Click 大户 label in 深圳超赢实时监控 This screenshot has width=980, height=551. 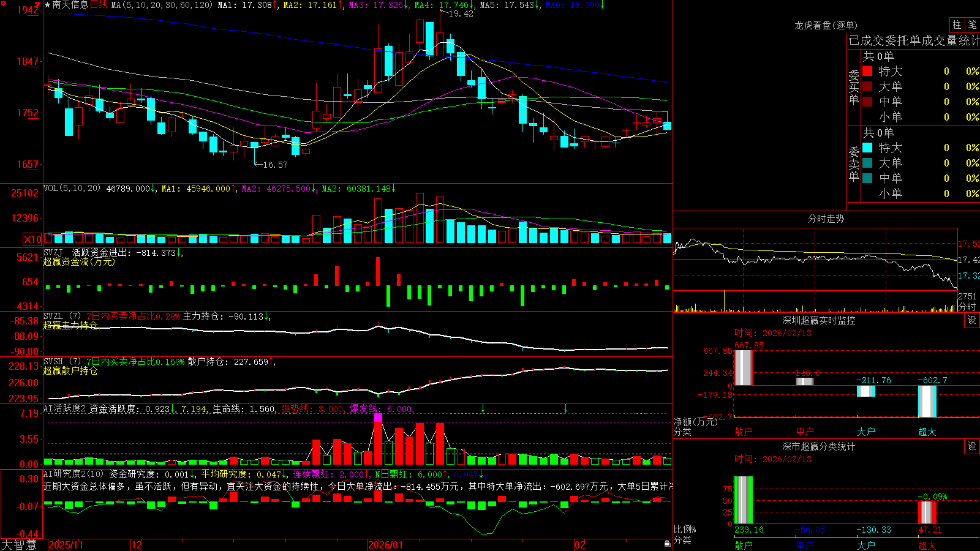tap(866, 432)
